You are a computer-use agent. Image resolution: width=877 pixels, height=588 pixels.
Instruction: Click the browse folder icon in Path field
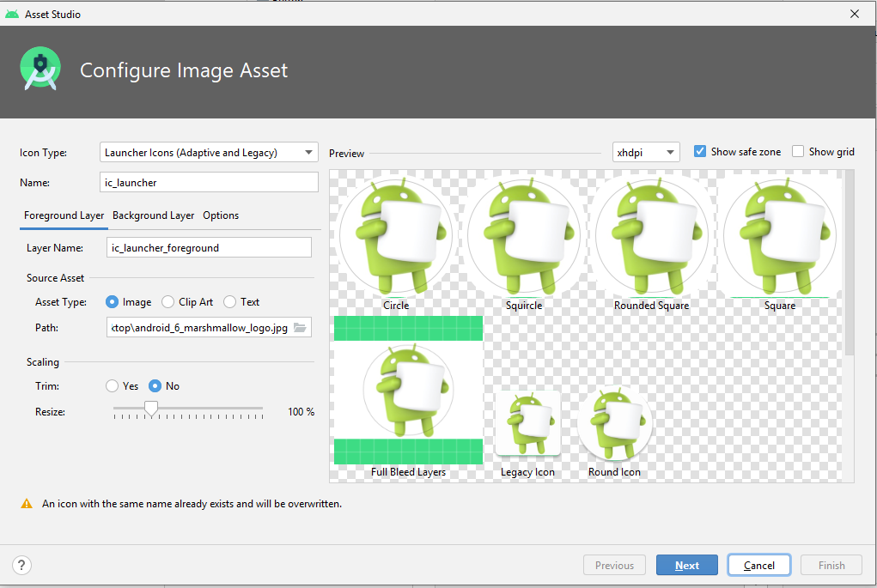(300, 328)
